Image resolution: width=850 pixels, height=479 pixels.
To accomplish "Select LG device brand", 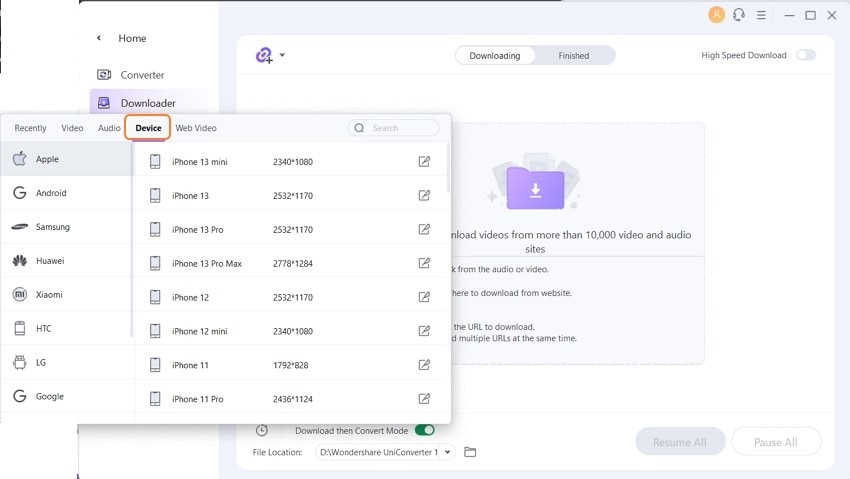I will (x=66, y=362).
